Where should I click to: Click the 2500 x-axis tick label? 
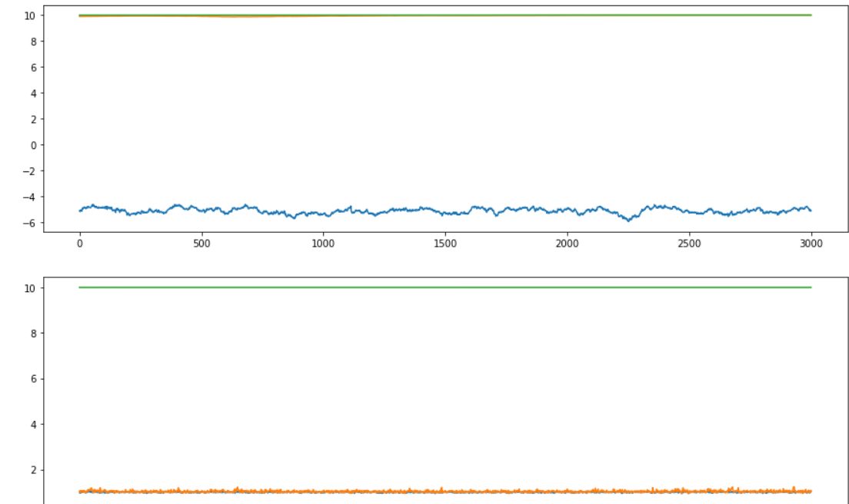[689, 244]
